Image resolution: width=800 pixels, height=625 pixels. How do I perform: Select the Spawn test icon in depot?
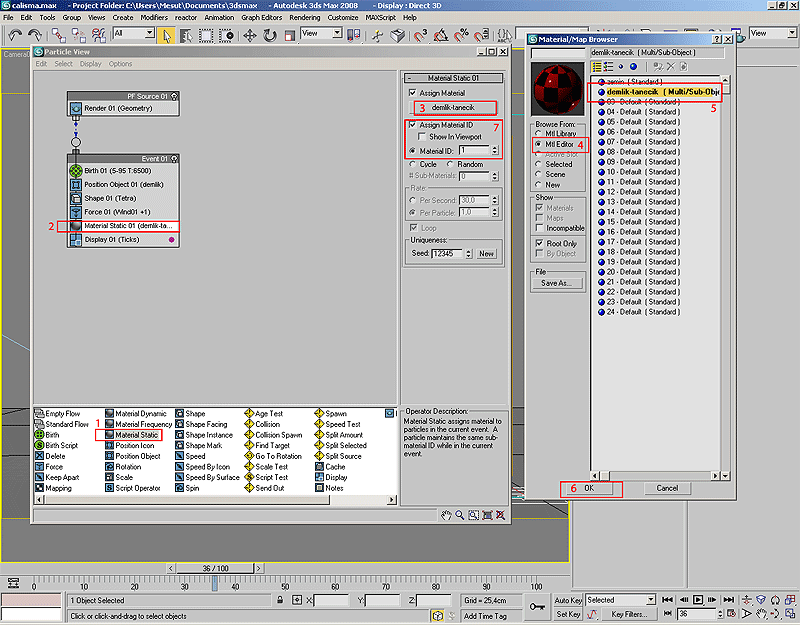pyautogui.click(x=319, y=413)
